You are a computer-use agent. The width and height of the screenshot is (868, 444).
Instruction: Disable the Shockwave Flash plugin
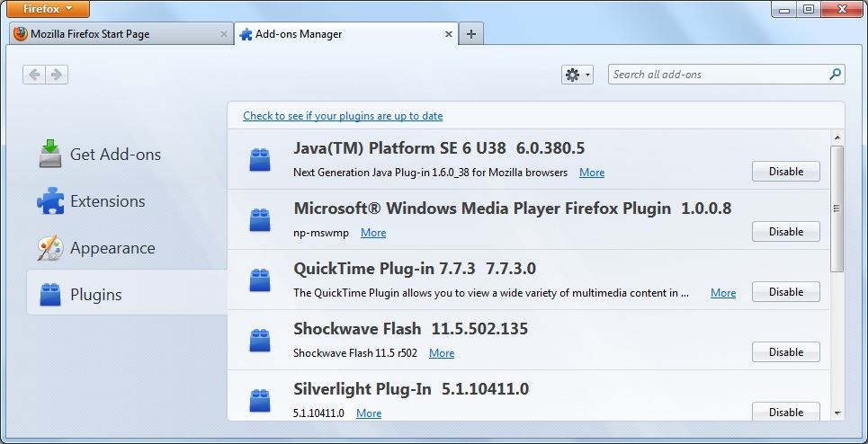[x=785, y=352]
